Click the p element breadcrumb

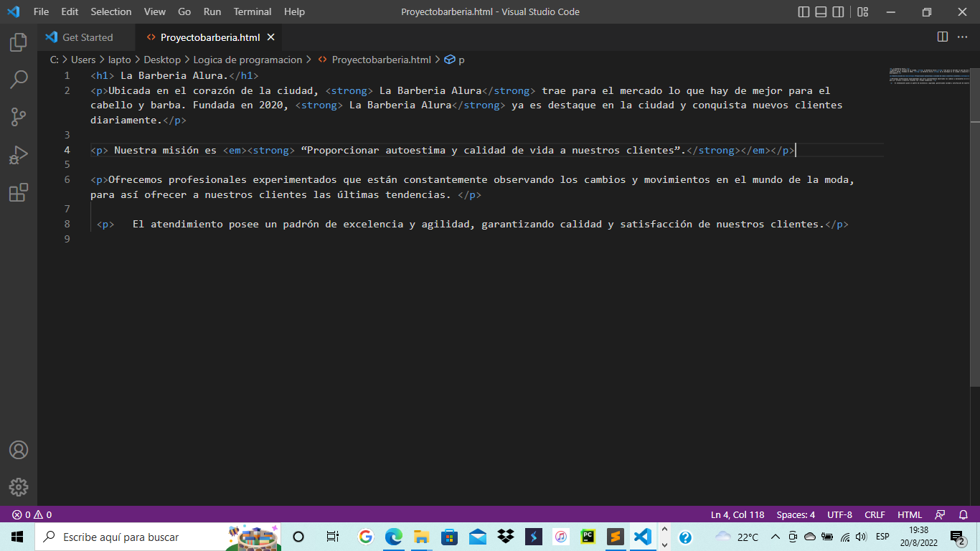pyautogui.click(x=455, y=60)
